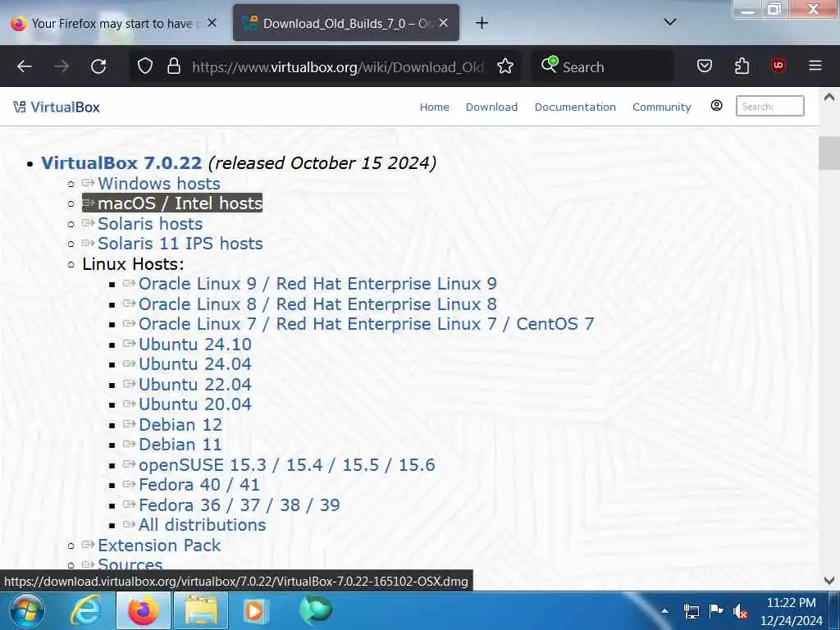Go back with the browser back arrow
840x630 pixels.
[x=25, y=66]
